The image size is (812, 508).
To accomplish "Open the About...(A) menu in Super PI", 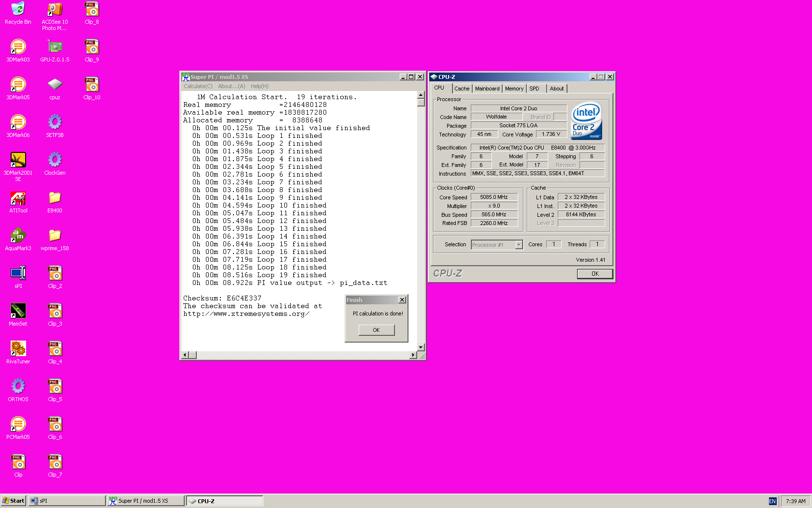I will point(232,86).
